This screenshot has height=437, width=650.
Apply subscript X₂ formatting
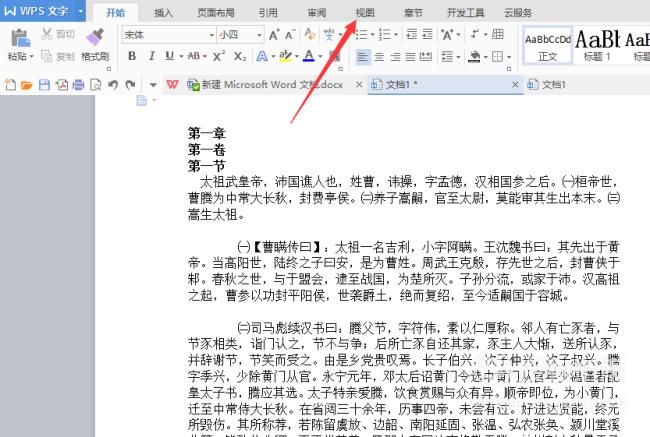240,56
